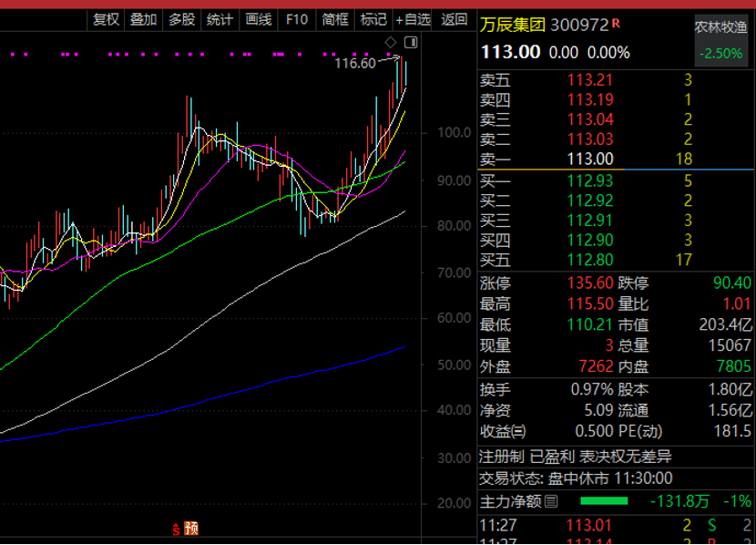Image resolution: width=756 pixels, height=545 pixels.
Task: Add stock with +自选 button
Action: (414, 19)
